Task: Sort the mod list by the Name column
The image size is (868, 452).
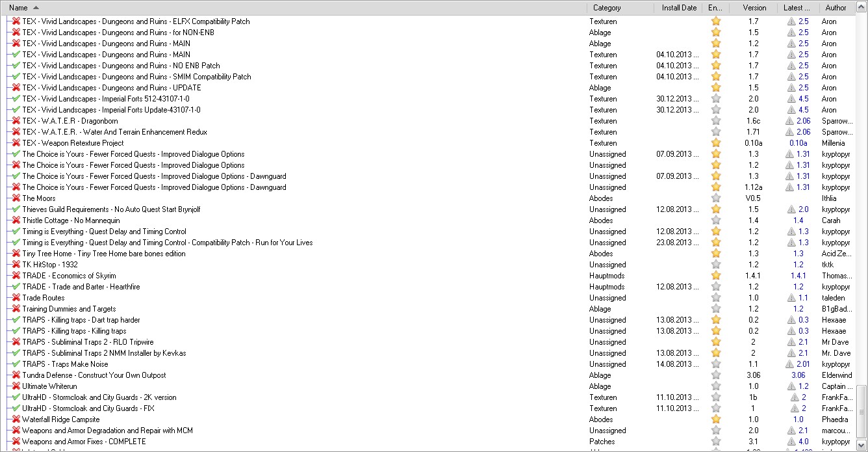Action: click(293, 8)
